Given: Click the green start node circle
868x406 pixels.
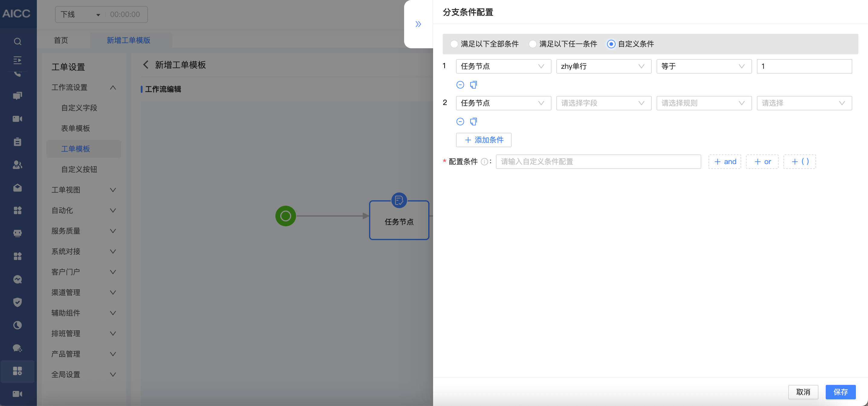Looking at the screenshot, I should click(x=285, y=216).
